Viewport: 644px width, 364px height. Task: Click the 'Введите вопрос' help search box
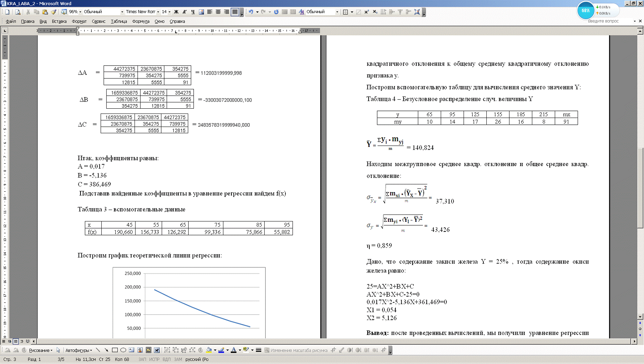(609, 21)
